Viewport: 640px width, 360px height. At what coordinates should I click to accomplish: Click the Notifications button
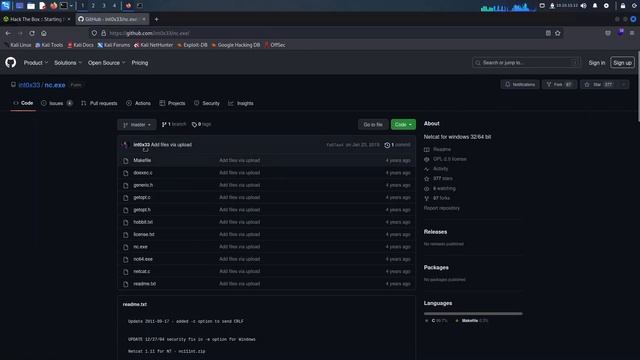pyautogui.click(x=520, y=84)
